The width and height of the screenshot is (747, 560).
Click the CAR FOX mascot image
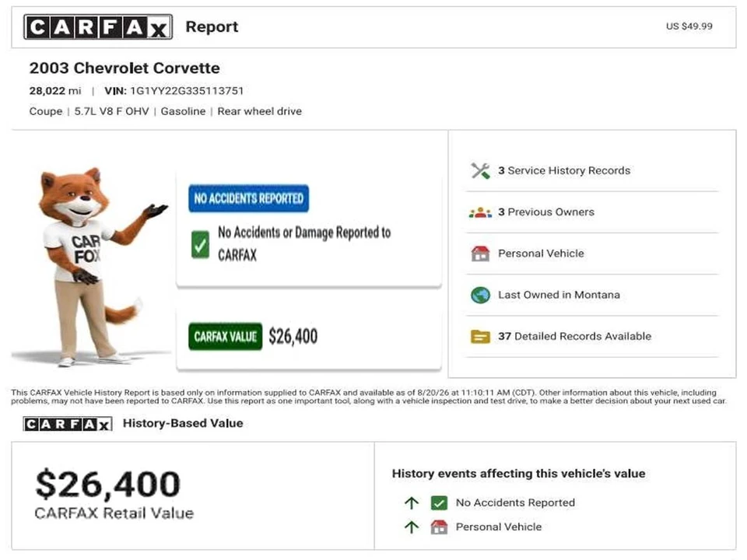click(x=92, y=267)
